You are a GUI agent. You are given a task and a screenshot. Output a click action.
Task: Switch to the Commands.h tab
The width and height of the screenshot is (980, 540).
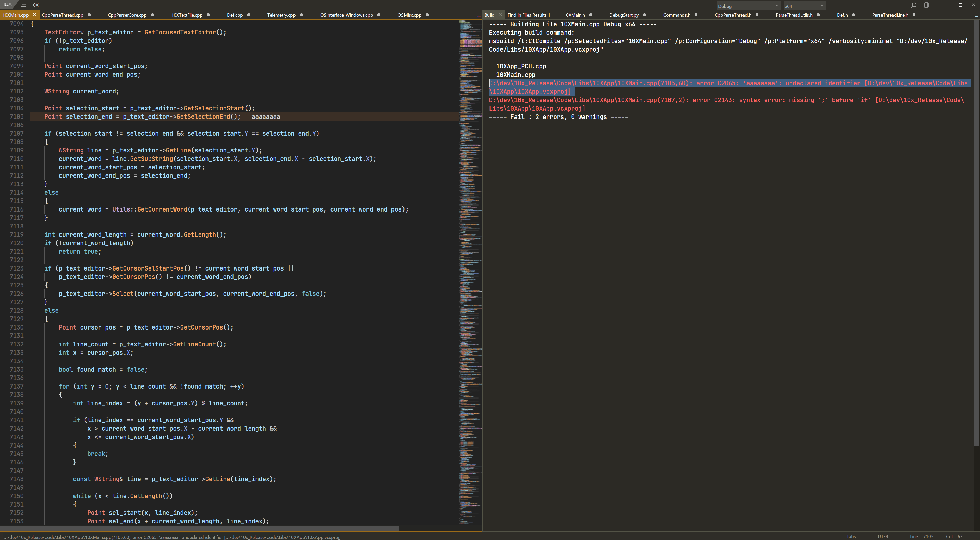point(676,15)
